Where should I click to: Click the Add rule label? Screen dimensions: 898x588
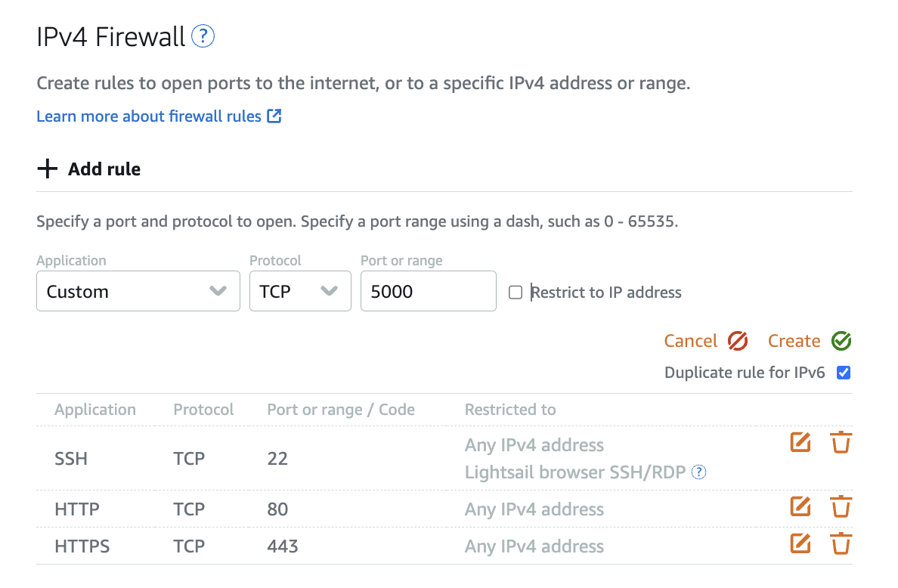tap(104, 169)
